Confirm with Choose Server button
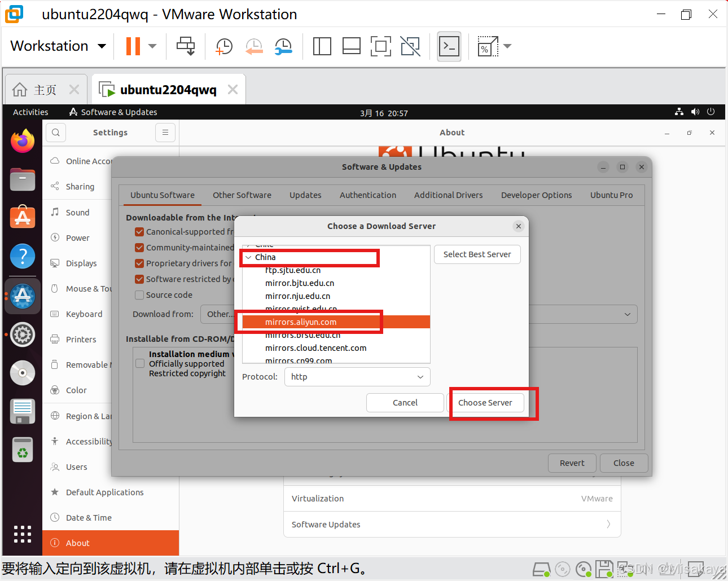 (485, 403)
